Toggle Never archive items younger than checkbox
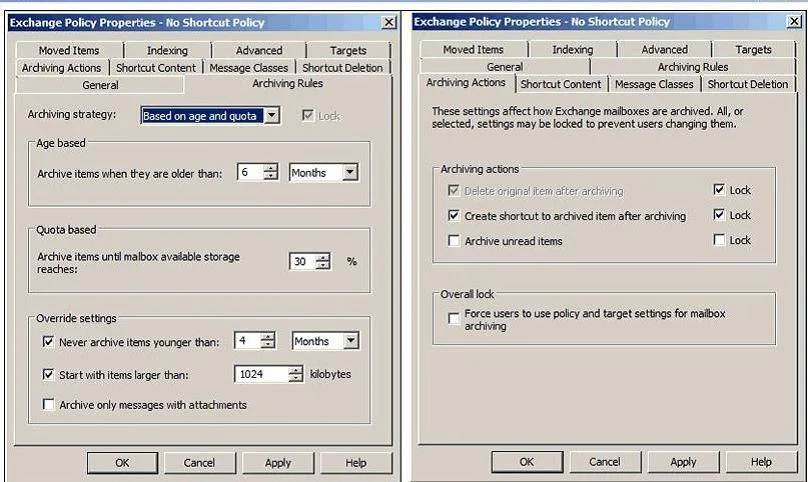This screenshot has width=808, height=482. (48, 341)
